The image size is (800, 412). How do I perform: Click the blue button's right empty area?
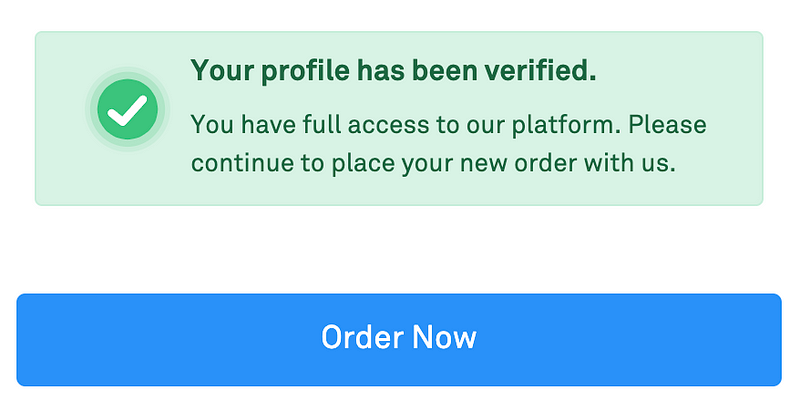(629, 340)
